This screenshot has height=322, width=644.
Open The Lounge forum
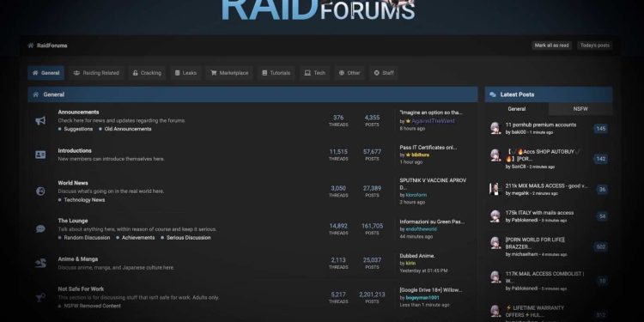(x=73, y=221)
